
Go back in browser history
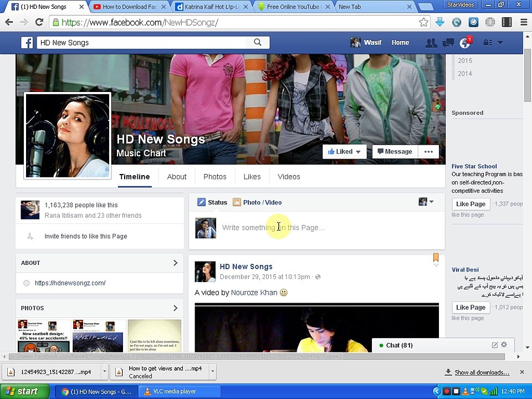[9, 22]
